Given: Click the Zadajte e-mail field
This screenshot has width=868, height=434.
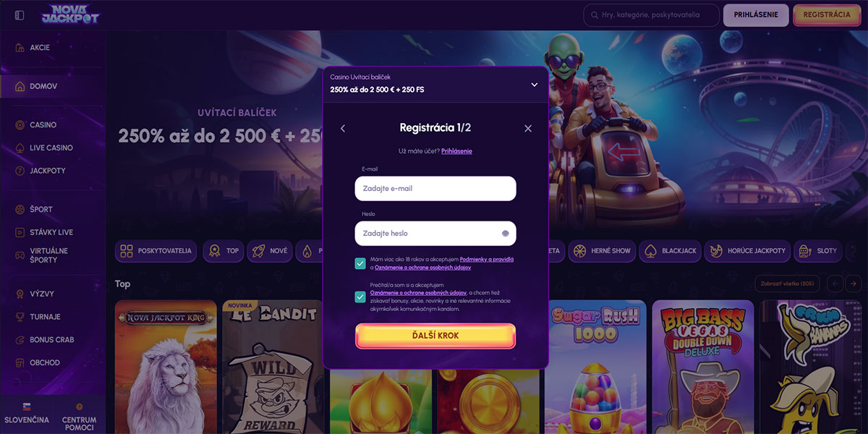Looking at the screenshot, I should (x=435, y=189).
